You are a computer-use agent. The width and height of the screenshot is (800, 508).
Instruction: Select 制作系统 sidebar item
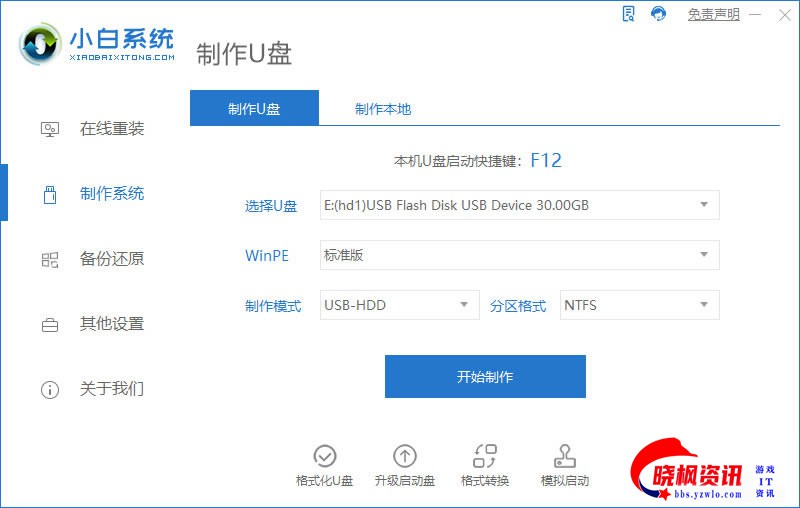coord(92,194)
